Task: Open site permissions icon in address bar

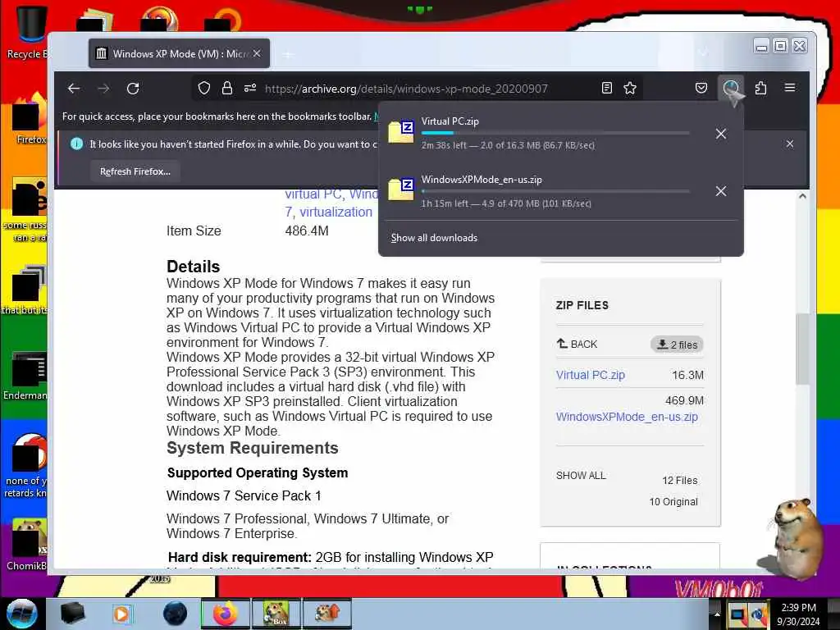Action: point(250,88)
